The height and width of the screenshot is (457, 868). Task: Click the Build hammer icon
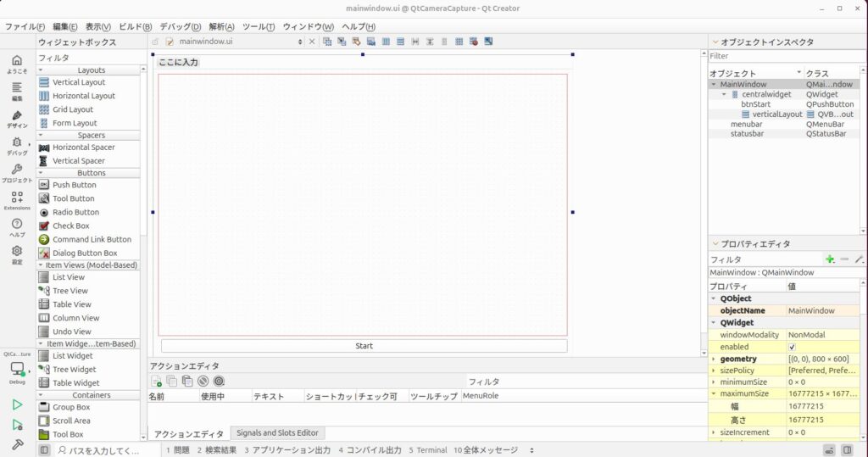17,444
